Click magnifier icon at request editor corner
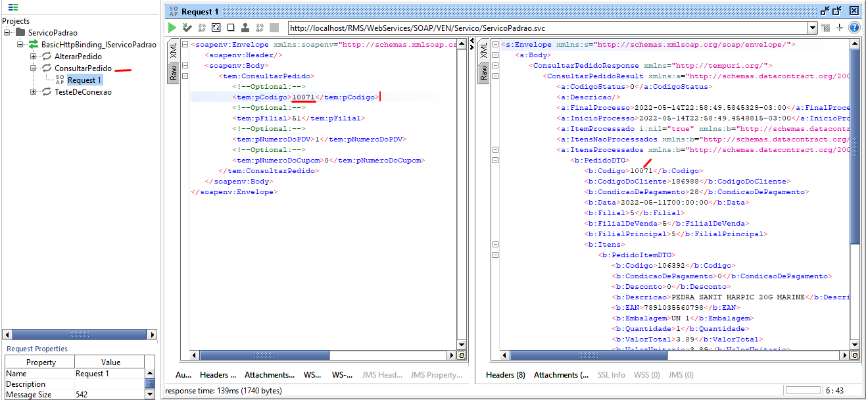The image size is (868, 400). tap(462, 355)
